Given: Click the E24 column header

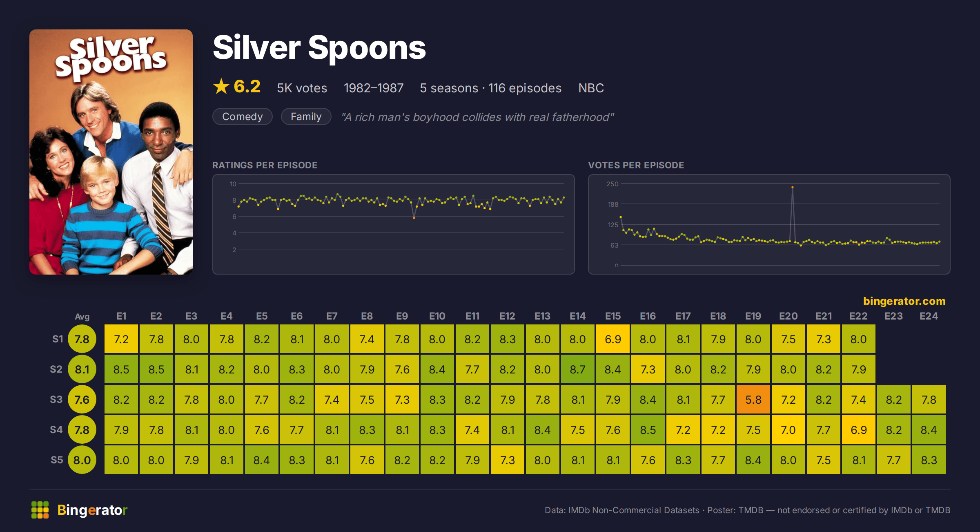Looking at the screenshot, I should 929,316.
